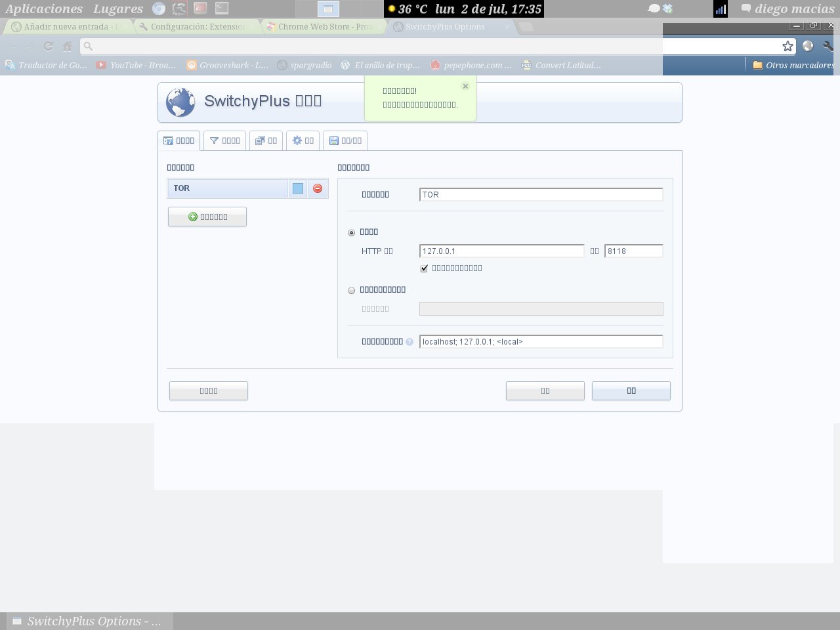
Task: Click the port field showing 8118
Action: [634, 251]
